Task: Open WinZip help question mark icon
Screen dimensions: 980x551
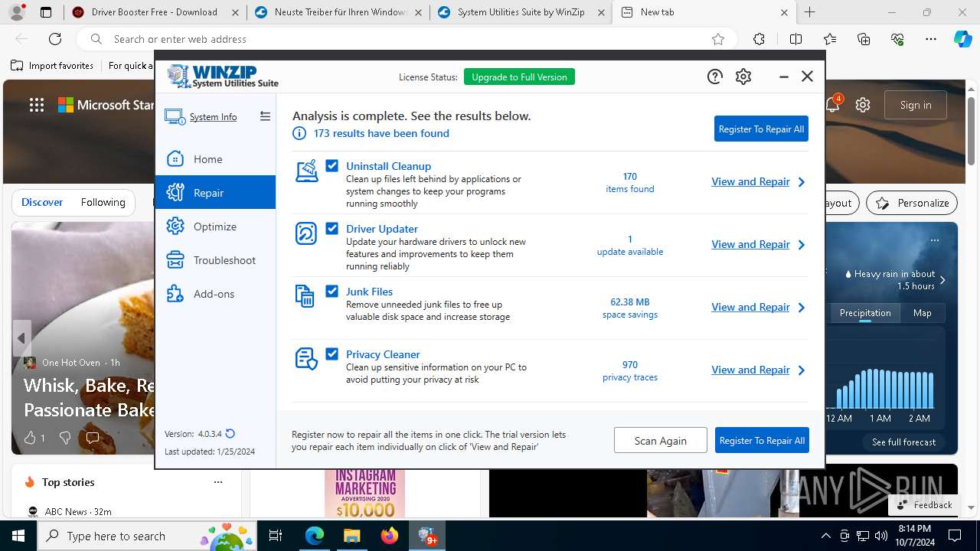Action: coord(714,77)
